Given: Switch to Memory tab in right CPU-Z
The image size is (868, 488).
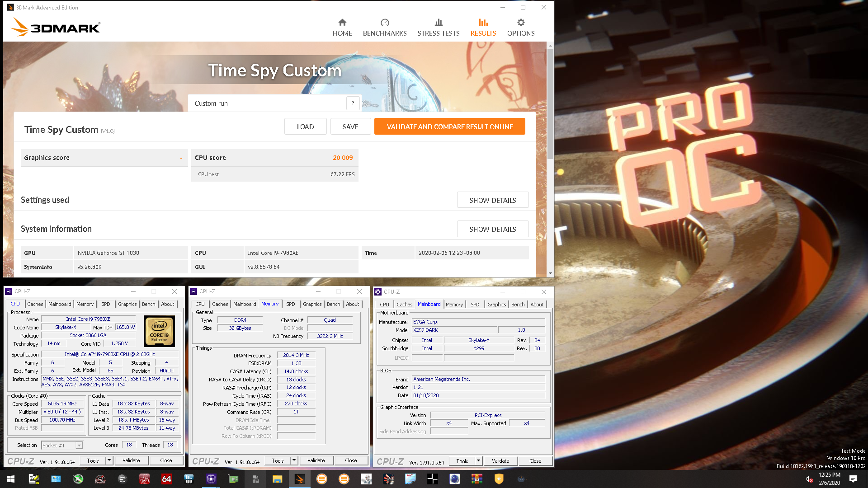Looking at the screenshot, I should coord(454,305).
